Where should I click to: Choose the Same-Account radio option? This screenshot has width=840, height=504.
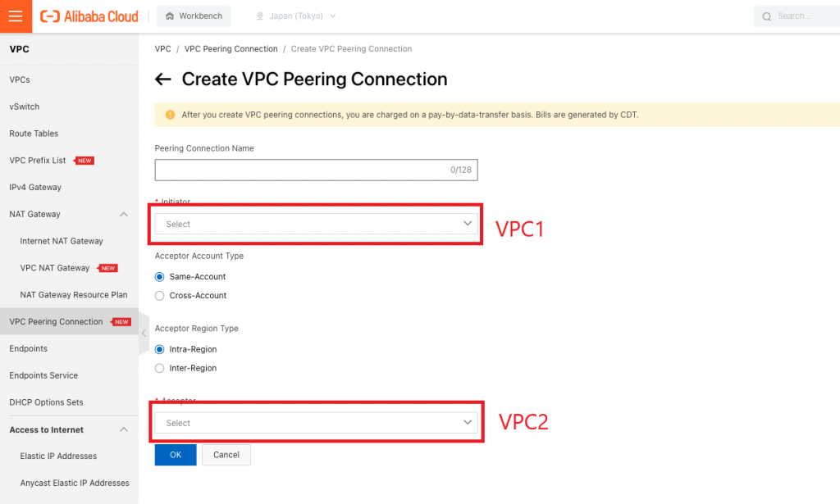tap(160, 277)
